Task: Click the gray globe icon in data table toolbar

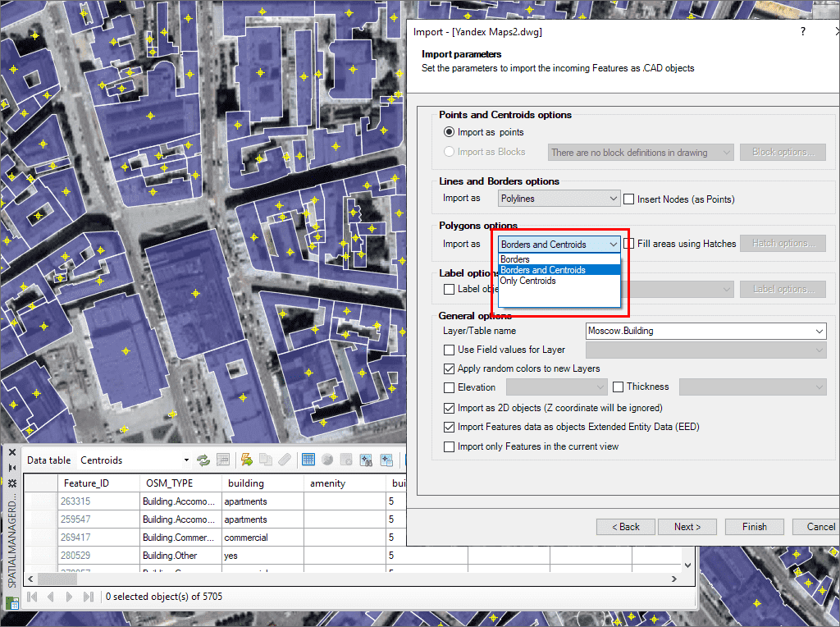Action: pyautogui.click(x=327, y=460)
